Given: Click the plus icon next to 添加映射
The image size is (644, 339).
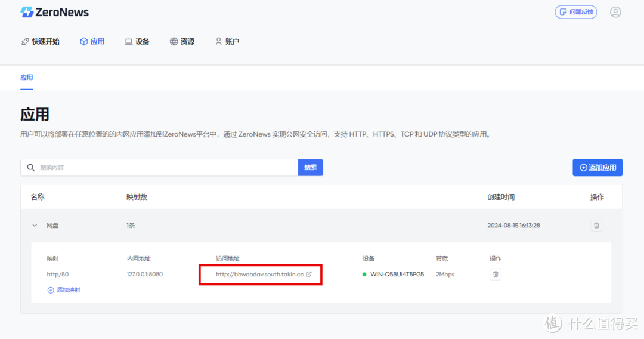Looking at the screenshot, I should [x=51, y=290].
